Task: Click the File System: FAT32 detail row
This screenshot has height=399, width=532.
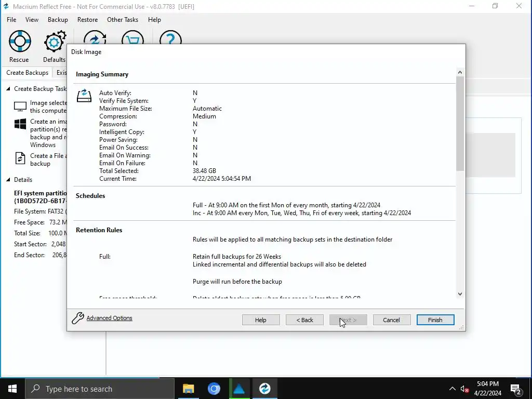Action: [x=41, y=211]
